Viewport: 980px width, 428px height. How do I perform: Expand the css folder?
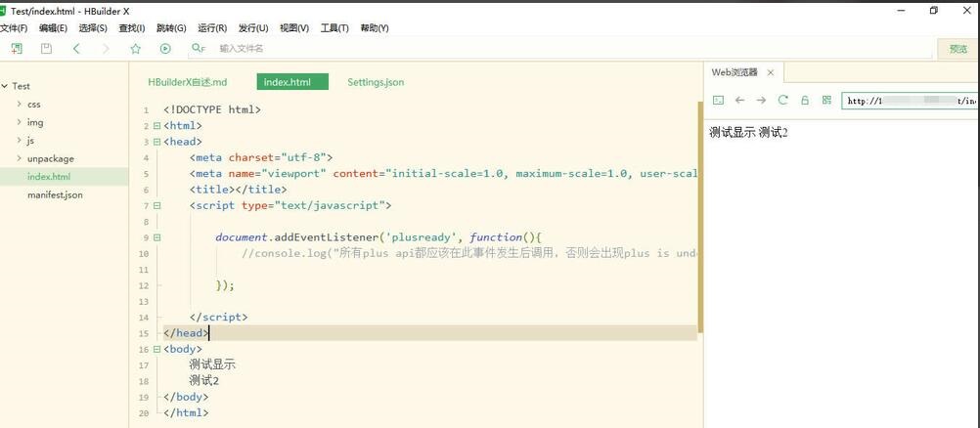point(20,105)
